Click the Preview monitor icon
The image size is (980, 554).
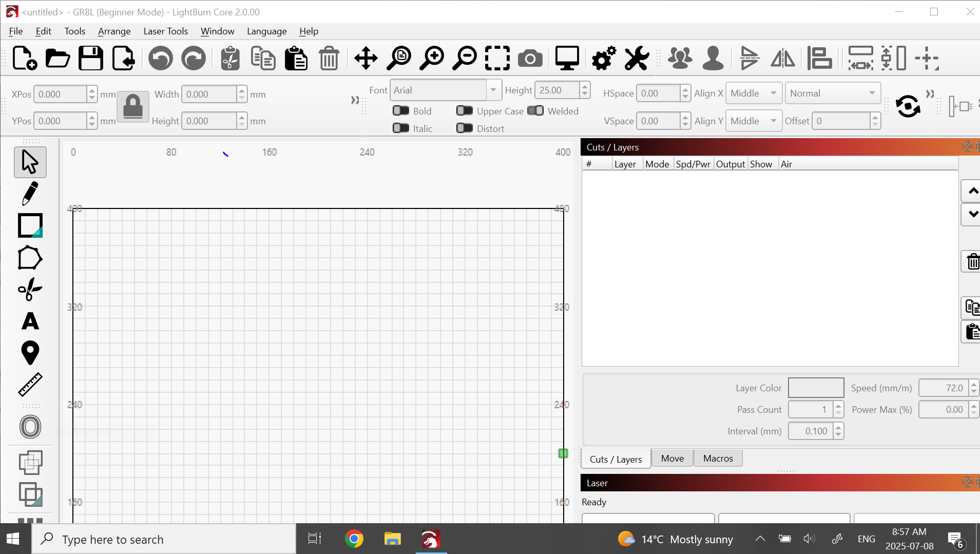click(x=567, y=59)
